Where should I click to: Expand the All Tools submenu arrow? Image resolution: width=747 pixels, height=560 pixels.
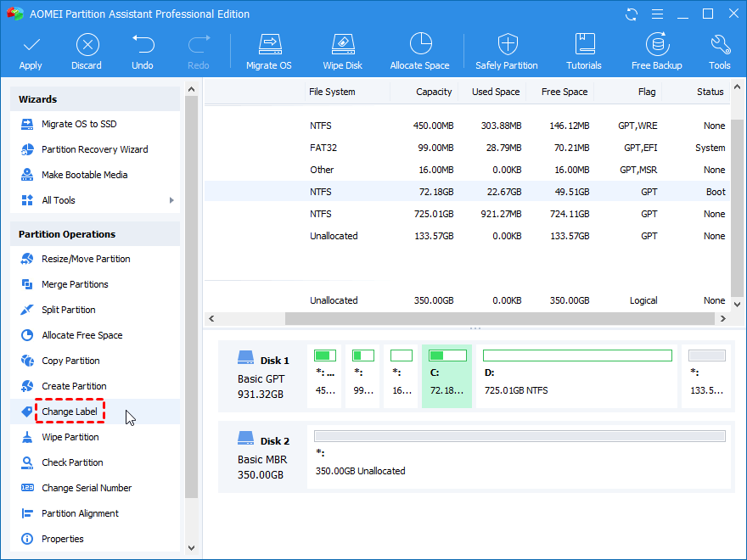click(171, 200)
